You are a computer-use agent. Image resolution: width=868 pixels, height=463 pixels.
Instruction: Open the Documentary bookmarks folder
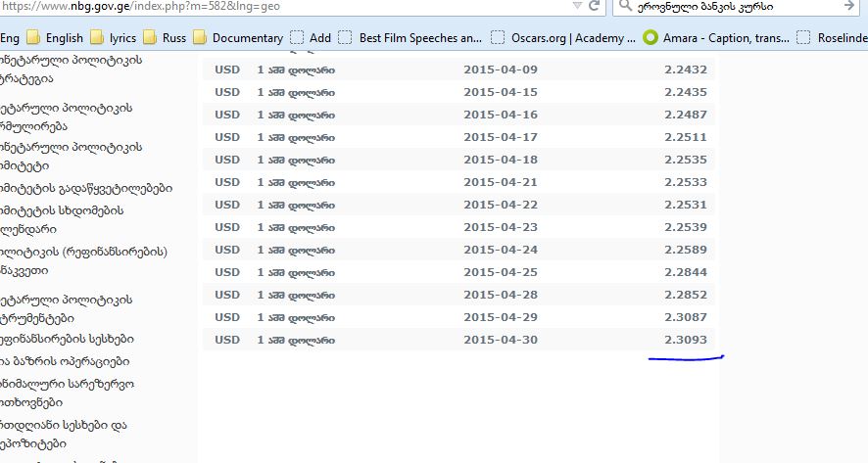[x=239, y=37]
